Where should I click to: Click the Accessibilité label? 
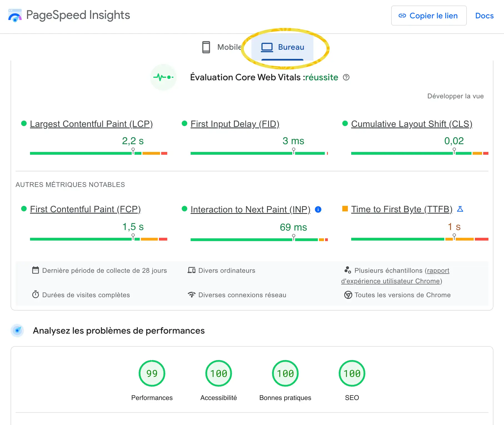coord(219,398)
